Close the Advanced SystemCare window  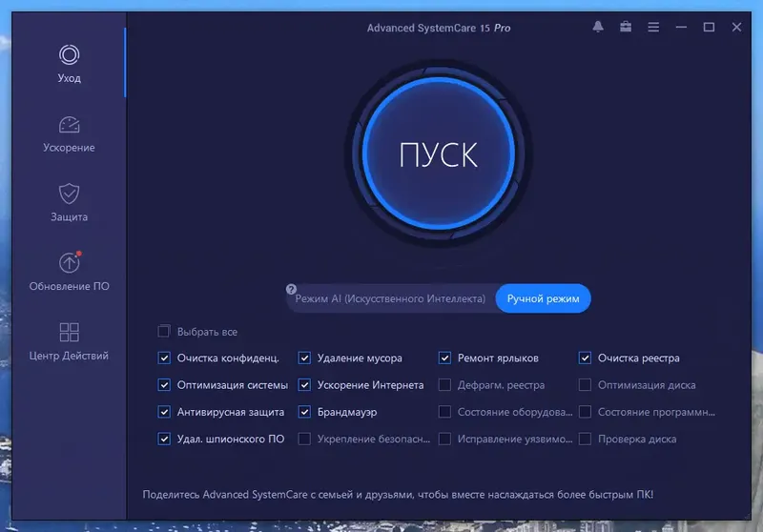[x=736, y=28]
